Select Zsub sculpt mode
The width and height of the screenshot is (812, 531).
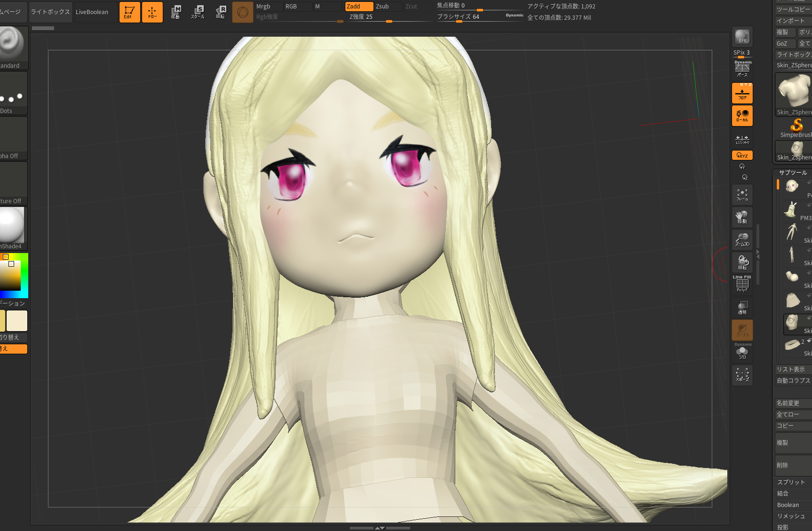click(389, 7)
